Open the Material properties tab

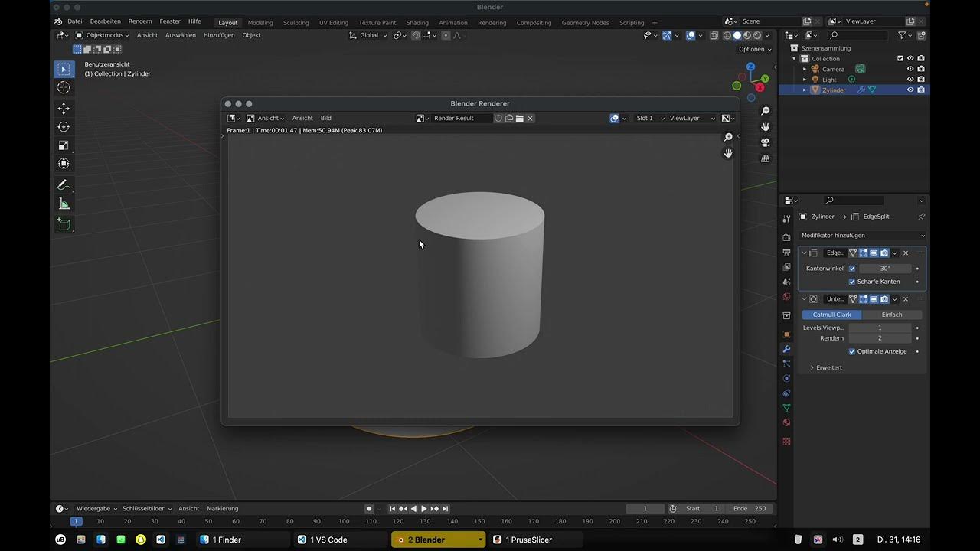(x=786, y=422)
